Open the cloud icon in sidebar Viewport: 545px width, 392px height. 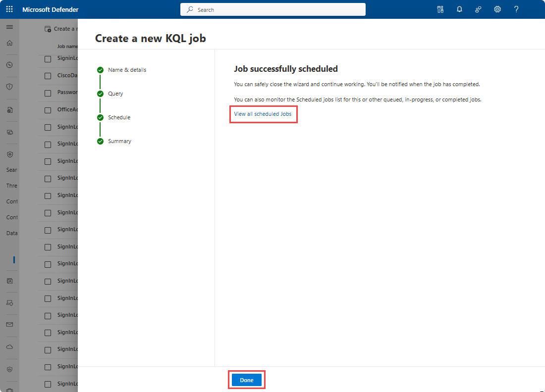(10, 347)
